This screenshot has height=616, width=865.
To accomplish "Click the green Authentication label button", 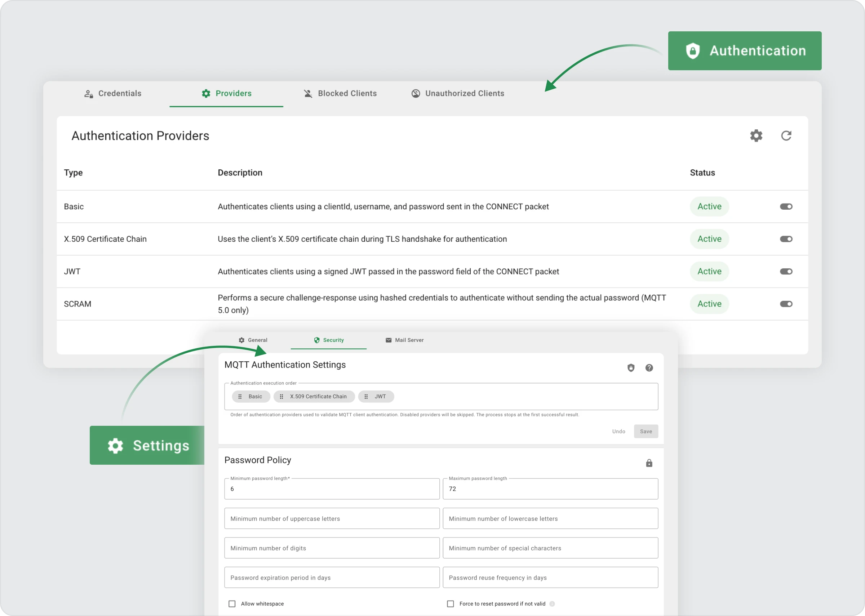I will coord(744,51).
